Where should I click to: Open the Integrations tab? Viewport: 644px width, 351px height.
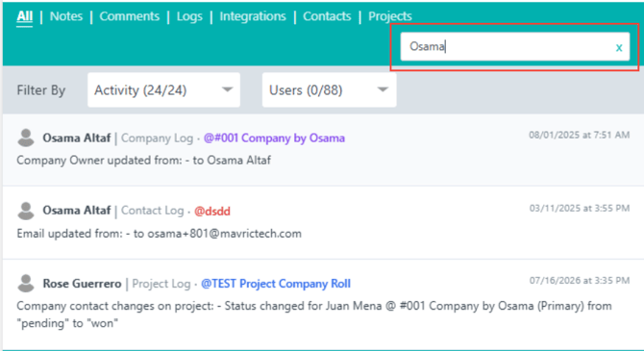253,17
